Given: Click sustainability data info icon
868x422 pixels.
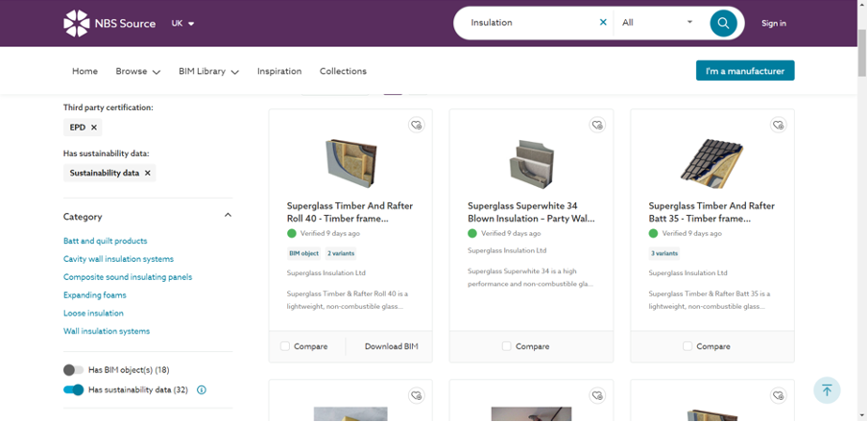Looking at the screenshot, I should coord(202,390).
